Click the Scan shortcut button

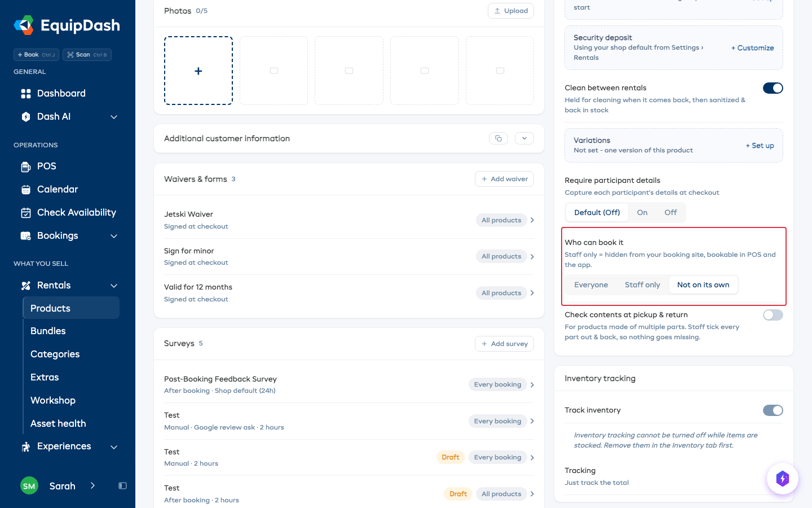87,55
